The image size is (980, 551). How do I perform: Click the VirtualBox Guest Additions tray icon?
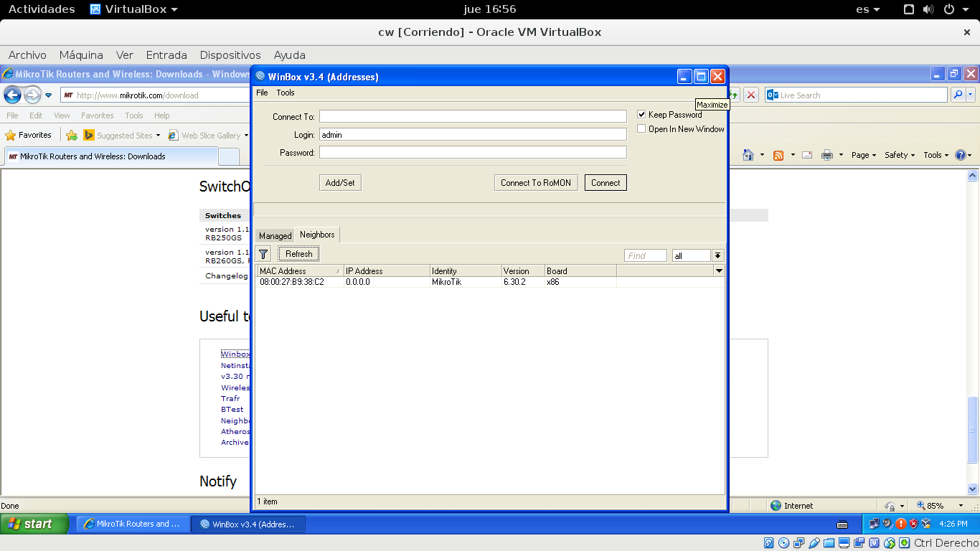pyautogui.click(x=926, y=524)
